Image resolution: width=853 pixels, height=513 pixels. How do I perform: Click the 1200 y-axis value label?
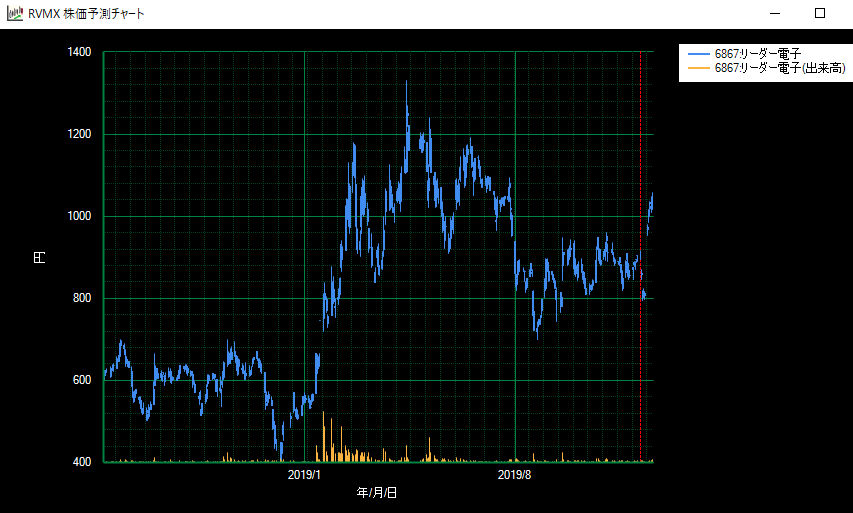[80, 134]
